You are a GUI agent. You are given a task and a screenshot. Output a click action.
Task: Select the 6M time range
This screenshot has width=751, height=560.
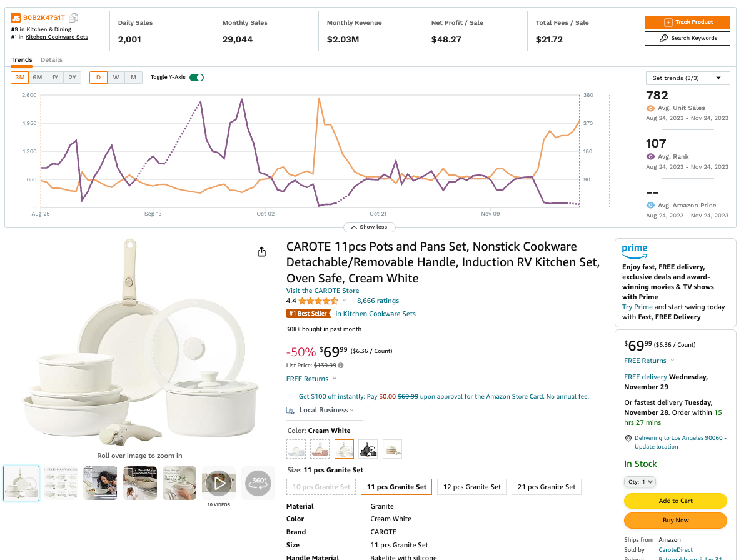pyautogui.click(x=38, y=77)
